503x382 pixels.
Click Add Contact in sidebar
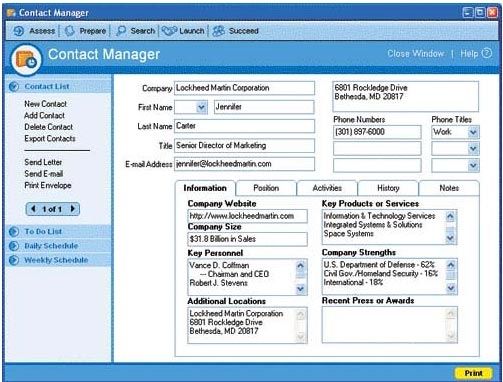tap(44, 116)
